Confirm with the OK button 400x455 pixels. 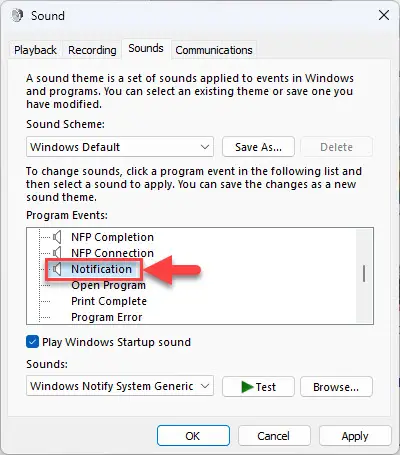click(193, 436)
